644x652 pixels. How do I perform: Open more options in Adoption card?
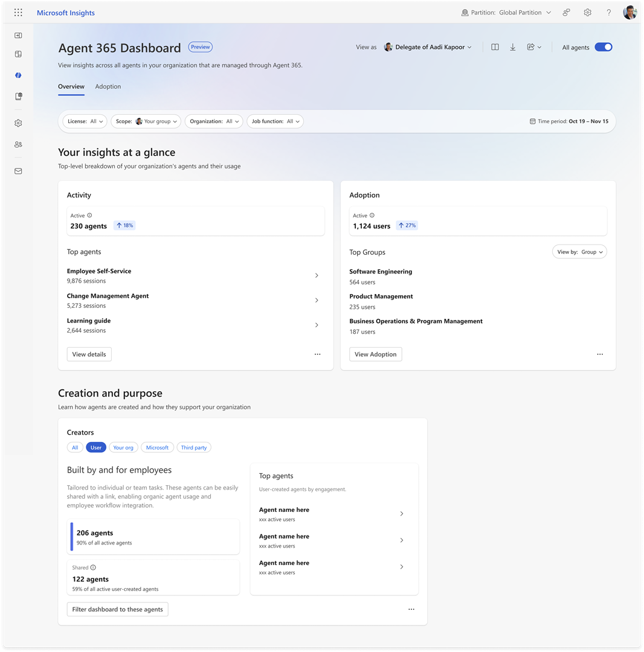point(600,354)
